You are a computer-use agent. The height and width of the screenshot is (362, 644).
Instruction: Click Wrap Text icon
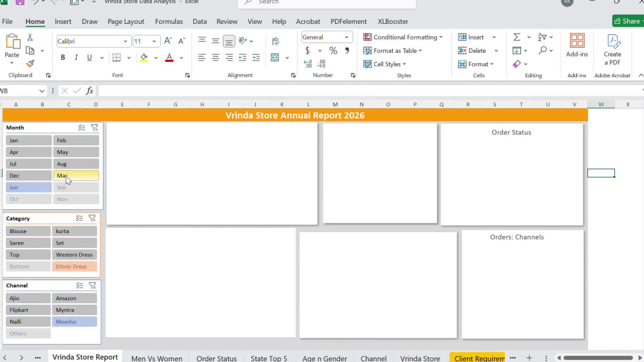[275, 41]
